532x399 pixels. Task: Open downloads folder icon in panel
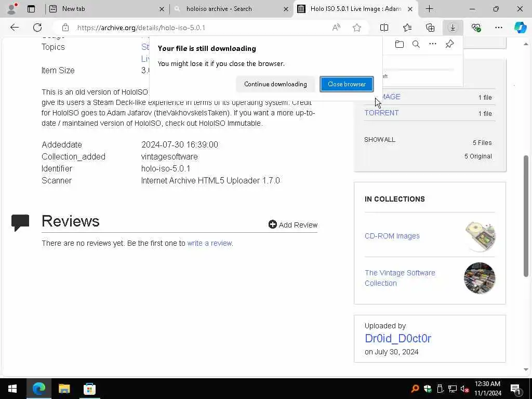(x=400, y=44)
